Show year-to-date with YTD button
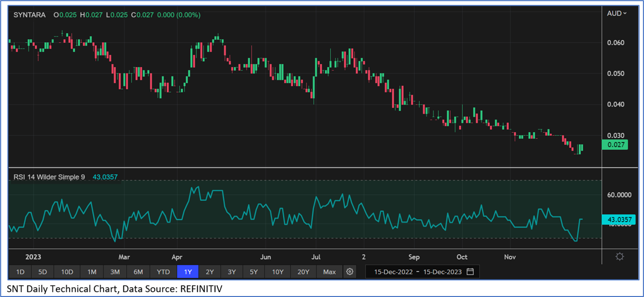Screen dimensions: 644x297 [163, 272]
